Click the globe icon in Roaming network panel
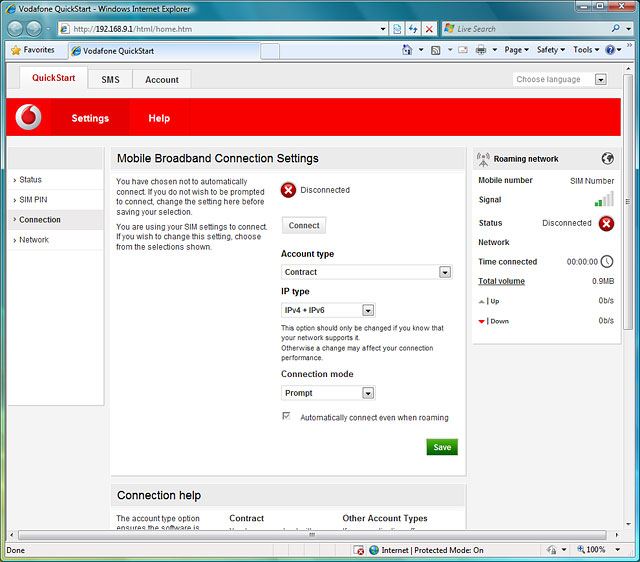This screenshot has height=562, width=640. pyautogui.click(x=607, y=158)
